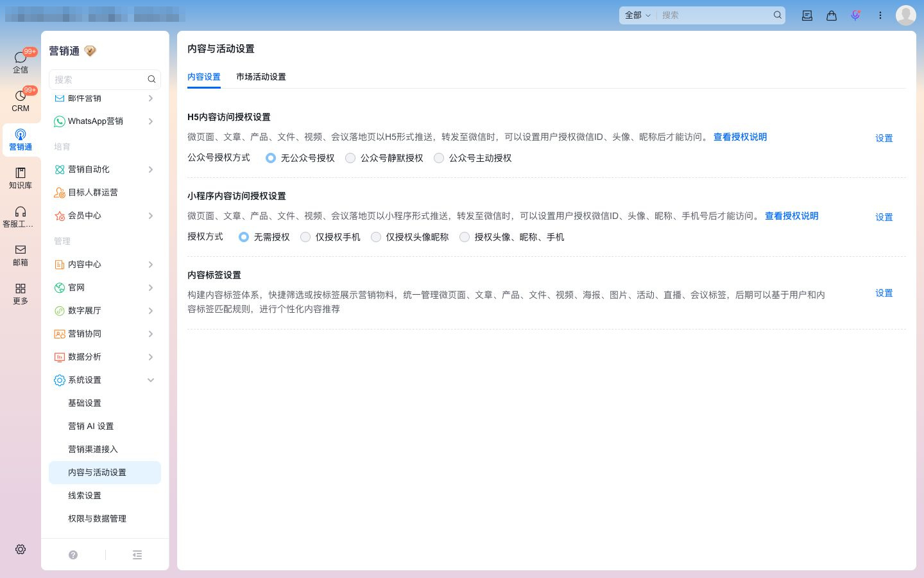Open 企信 messaging in left rail

(21, 62)
